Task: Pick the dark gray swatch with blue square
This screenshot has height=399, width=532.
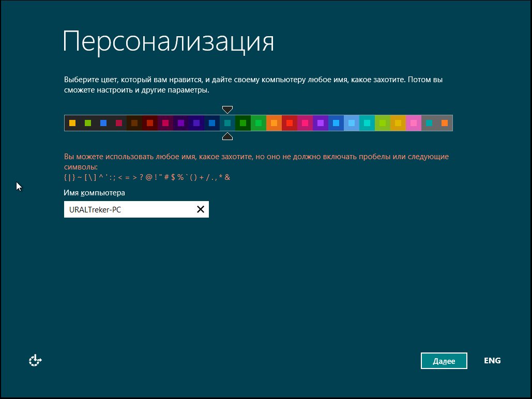Action: coord(103,123)
